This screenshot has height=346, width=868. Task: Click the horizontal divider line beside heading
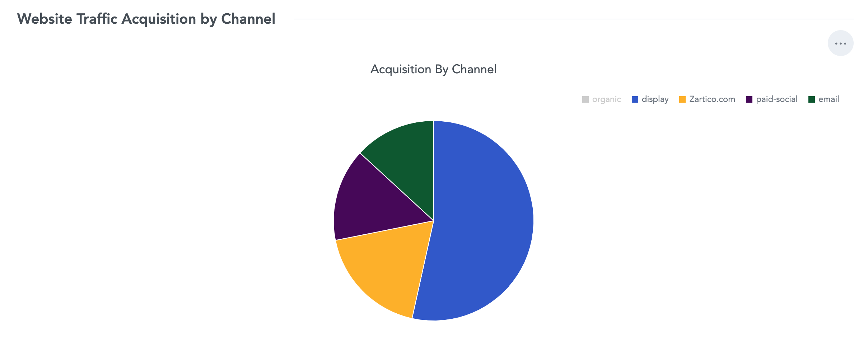[x=573, y=19]
